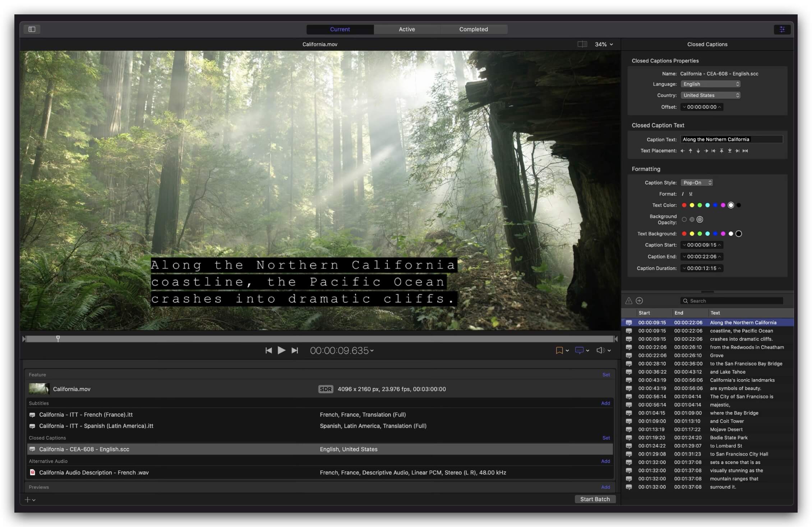Viewport: 812px width, 527px height.
Task: Switch to the Completed tab
Action: (474, 29)
